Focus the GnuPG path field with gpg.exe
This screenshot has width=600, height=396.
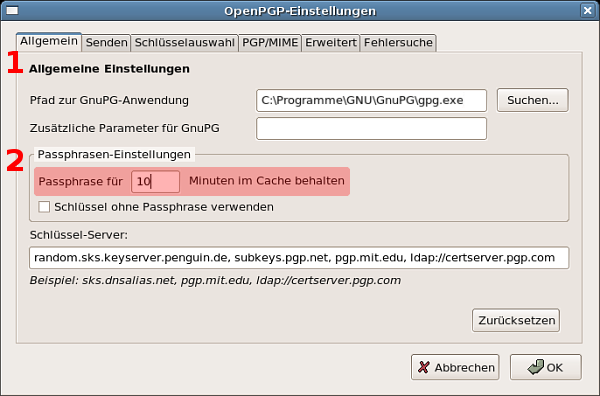click(x=372, y=101)
